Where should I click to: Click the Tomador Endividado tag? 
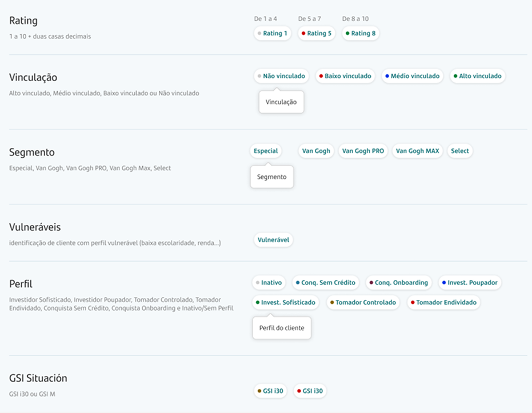[x=444, y=302]
